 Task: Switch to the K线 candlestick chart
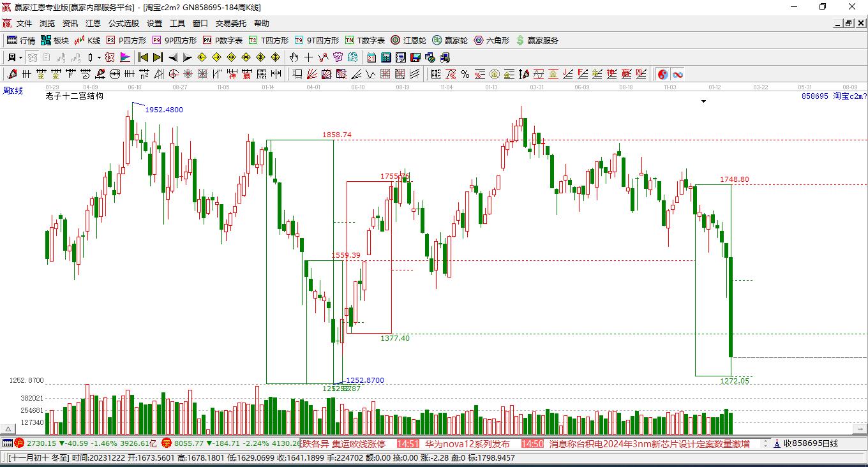click(87, 40)
